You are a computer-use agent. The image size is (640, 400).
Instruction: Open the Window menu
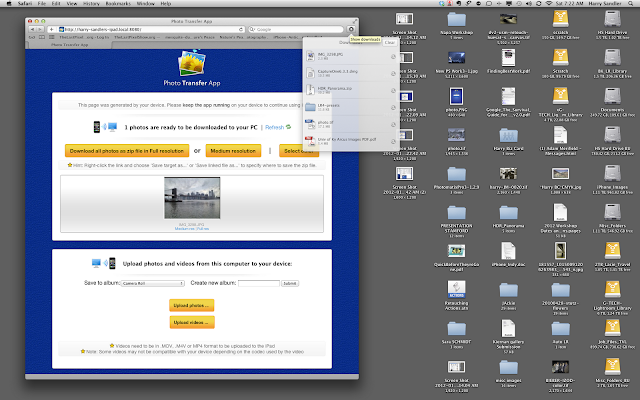click(145, 3)
